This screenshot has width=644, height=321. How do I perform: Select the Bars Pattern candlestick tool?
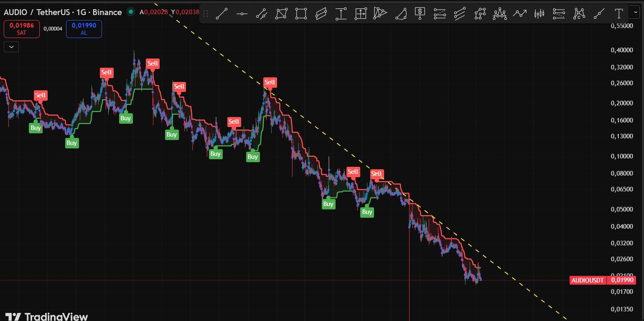pyautogui.click(x=540, y=14)
